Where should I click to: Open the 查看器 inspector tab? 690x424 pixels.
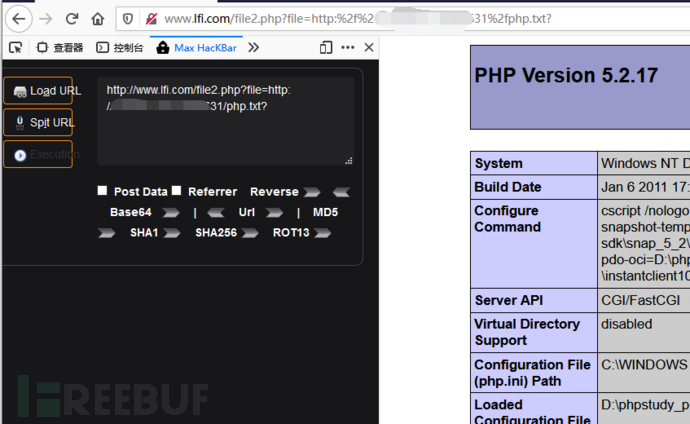pos(60,48)
